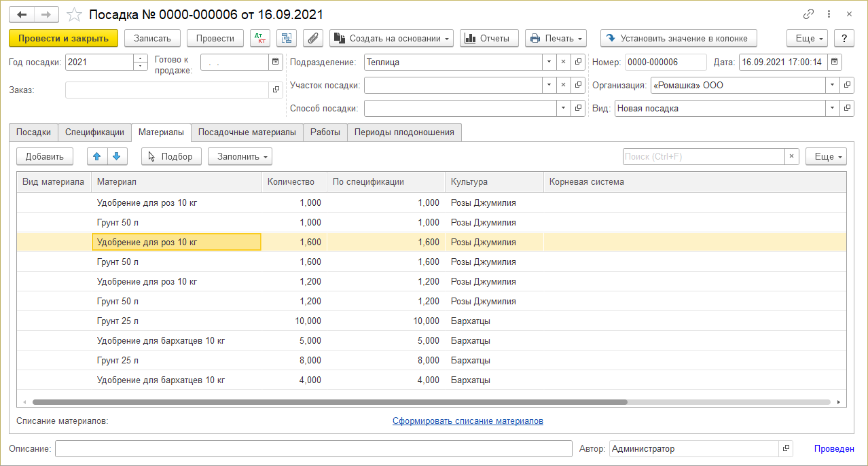Clear the Подразделение field value
The height and width of the screenshot is (466, 868).
click(x=563, y=62)
